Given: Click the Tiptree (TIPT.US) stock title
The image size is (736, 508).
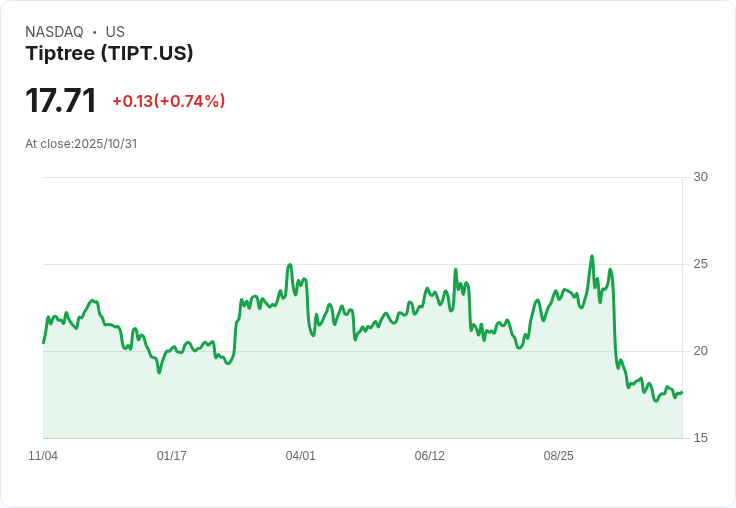Looking at the screenshot, I should pos(109,53).
